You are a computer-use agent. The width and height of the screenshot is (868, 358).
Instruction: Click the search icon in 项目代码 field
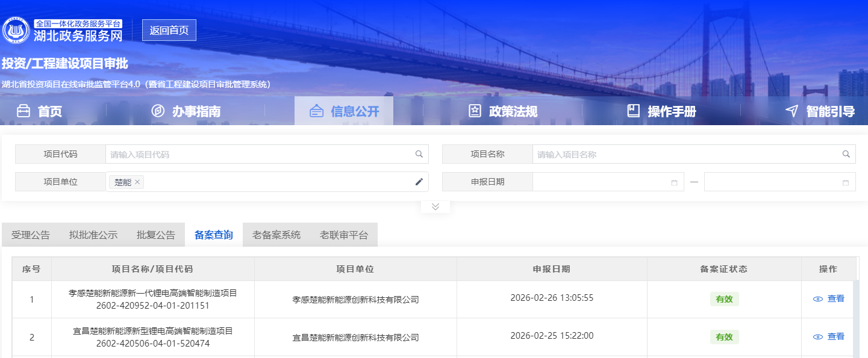(x=419, y=154)
